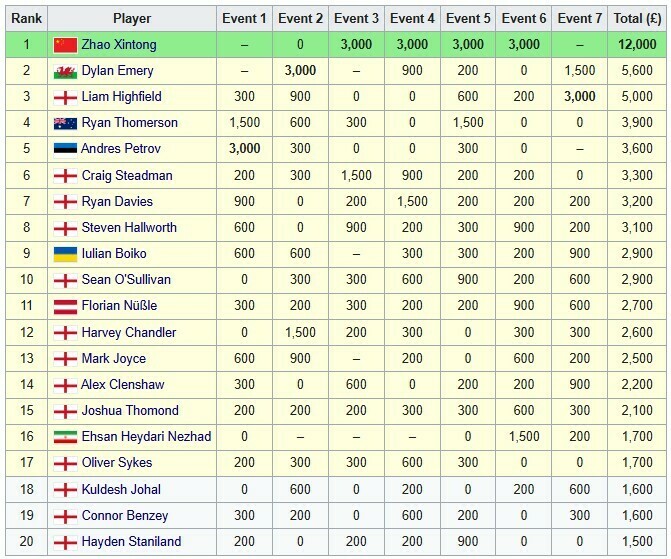The height and width of the screenshot is (559, 671).
Task: Select the Kuldesh Johal name link
Action: (x=121, y=489)
